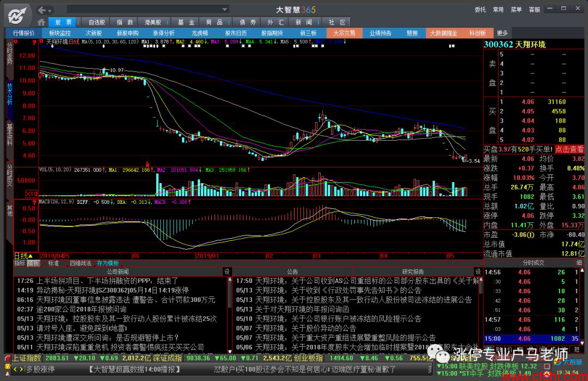The image size is (588, 381).
Task: Switch to 分时成交 side tab
Action: pyautogui.click(x=9, y=175)
